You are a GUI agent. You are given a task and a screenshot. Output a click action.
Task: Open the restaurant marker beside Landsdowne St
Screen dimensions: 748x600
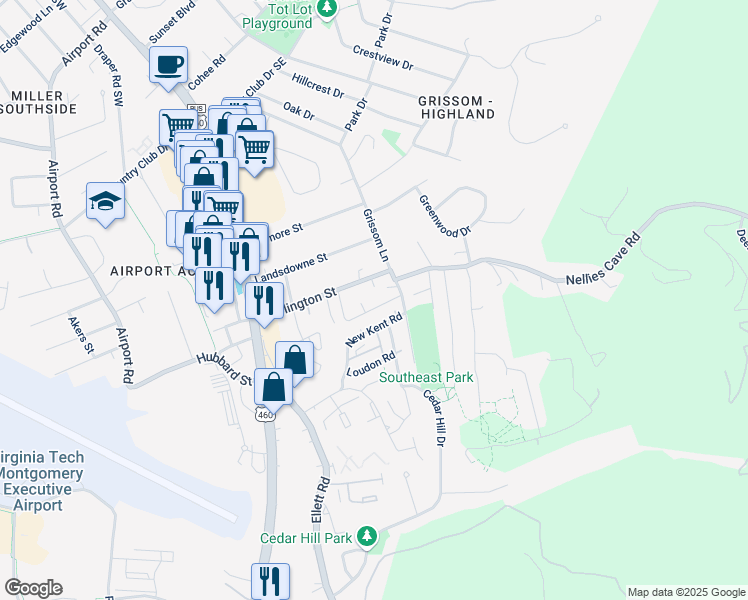pos(241,256)
